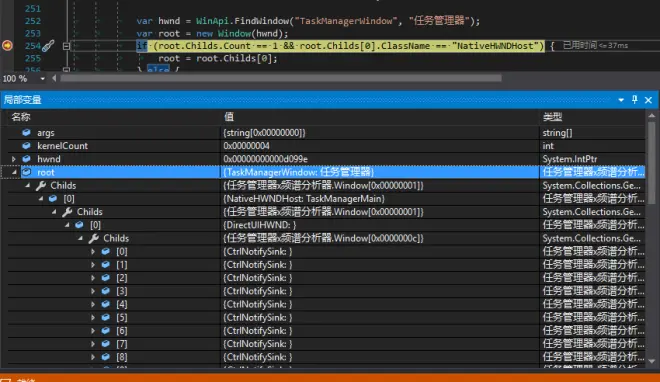Expand CtrlNotifySink item [8]
660x382 pixels.
pos(93,357)
